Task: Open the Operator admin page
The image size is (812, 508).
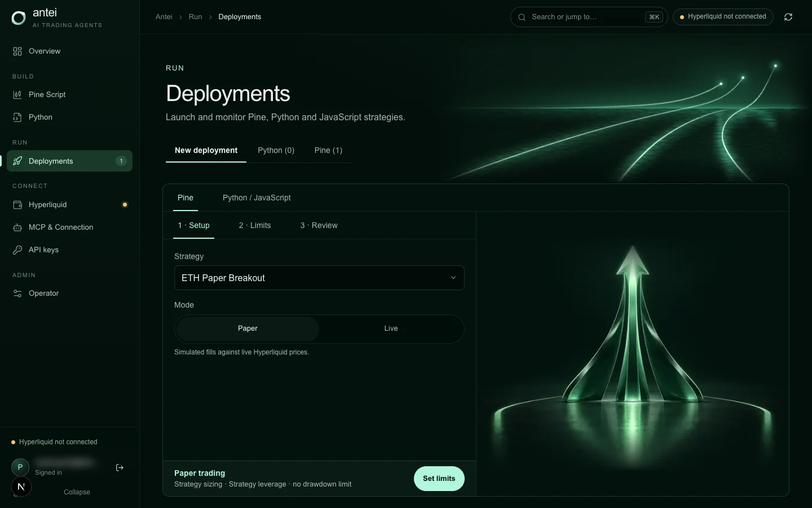Action: point(69,294)
